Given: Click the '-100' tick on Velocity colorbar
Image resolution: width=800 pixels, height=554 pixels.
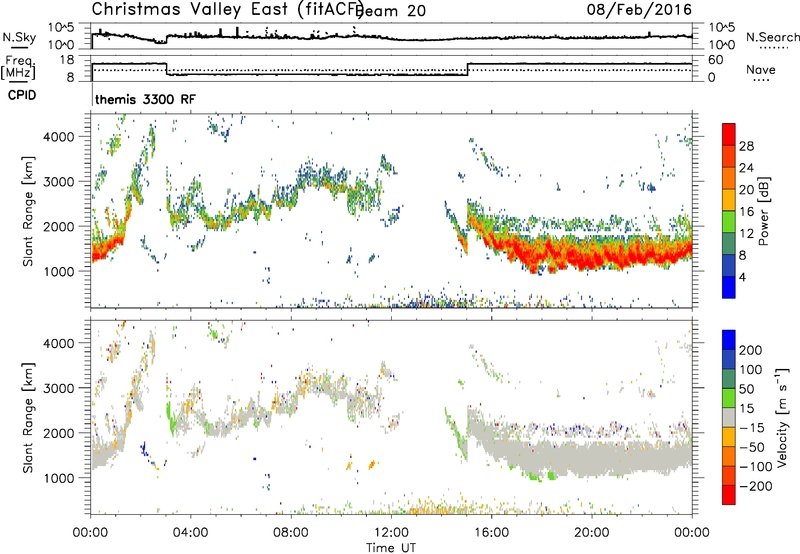Looking at the screenshot, I should click(755, 466).
